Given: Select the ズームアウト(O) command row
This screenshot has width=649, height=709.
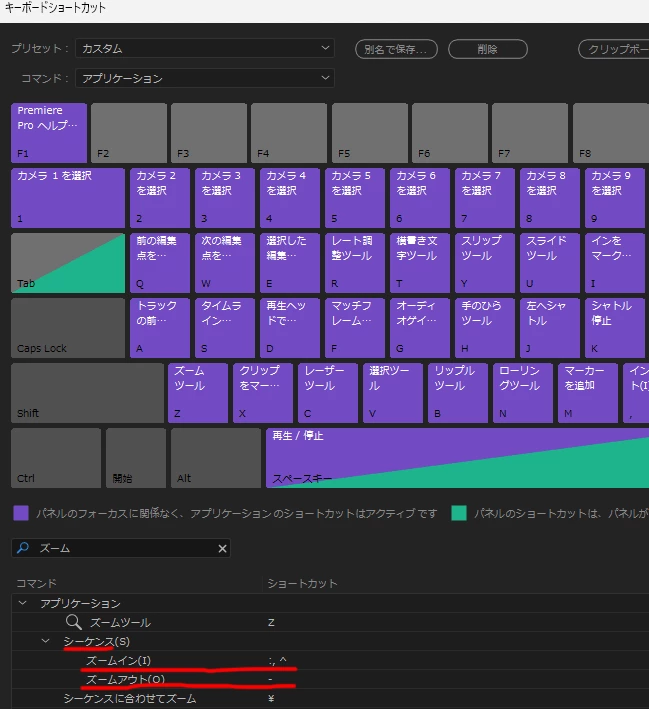Looking at the screenshot, I should [330, 679].
